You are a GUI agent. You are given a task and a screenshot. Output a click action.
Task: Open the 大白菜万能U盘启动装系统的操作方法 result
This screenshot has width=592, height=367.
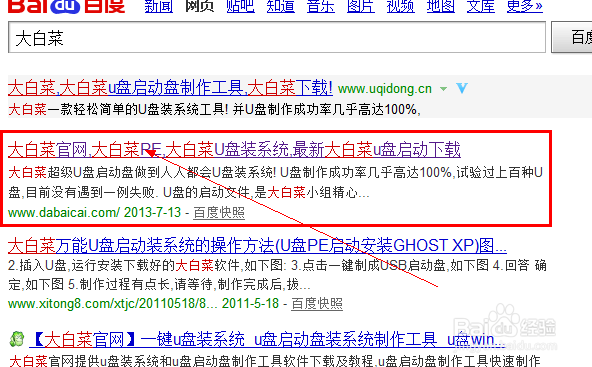(257, 245)
